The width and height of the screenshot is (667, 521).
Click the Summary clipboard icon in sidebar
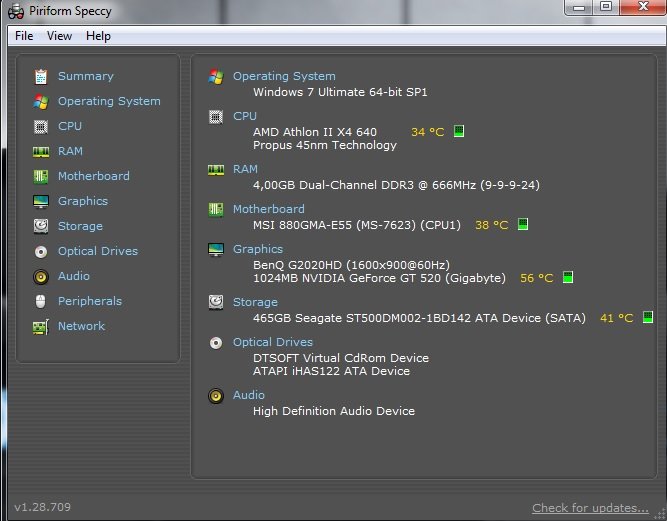[40, 76]
